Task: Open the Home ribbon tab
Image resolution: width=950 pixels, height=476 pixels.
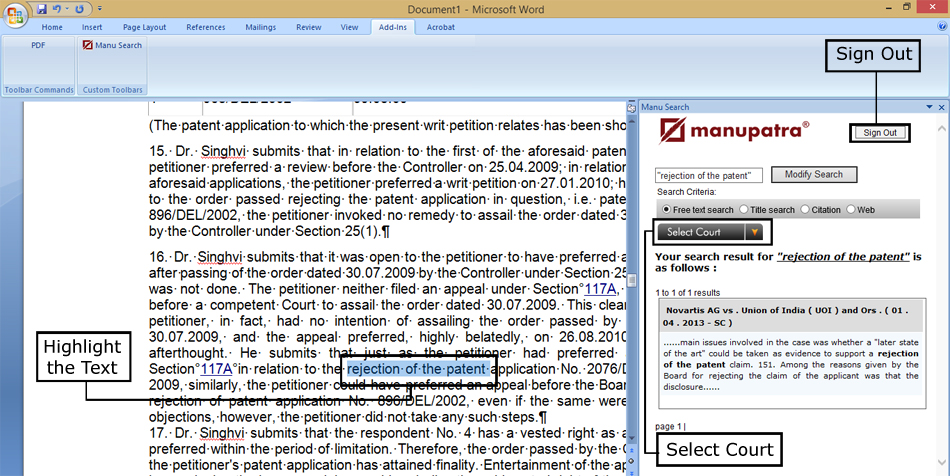Action: [52, 27]
